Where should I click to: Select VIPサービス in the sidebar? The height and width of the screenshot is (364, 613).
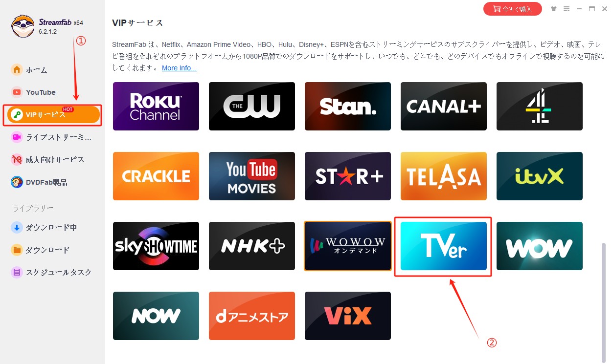tap(53, 115)
